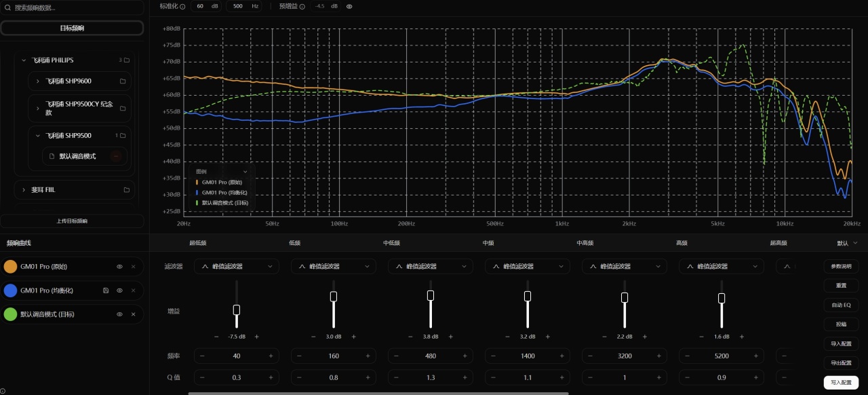Increase 超低频 gain with plus icon
Screen dimensions: 868x395
click(256, 337)
